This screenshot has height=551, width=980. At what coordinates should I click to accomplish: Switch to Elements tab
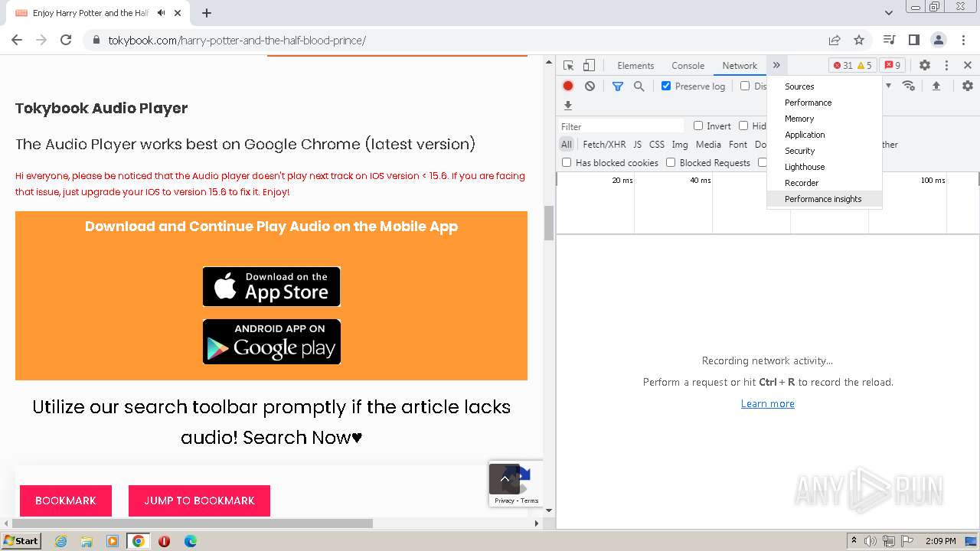pyautogui.click(x=635, y=66)
